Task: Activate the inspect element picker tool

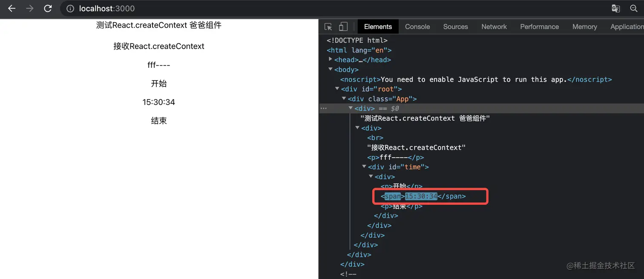Action: tap(328, 26)
